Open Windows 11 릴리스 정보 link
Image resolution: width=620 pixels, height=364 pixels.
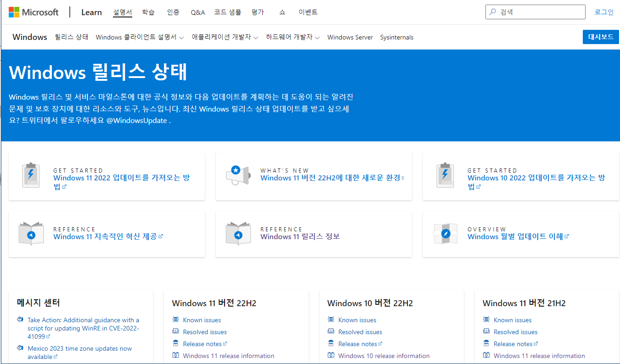click(x=300, y=236)
